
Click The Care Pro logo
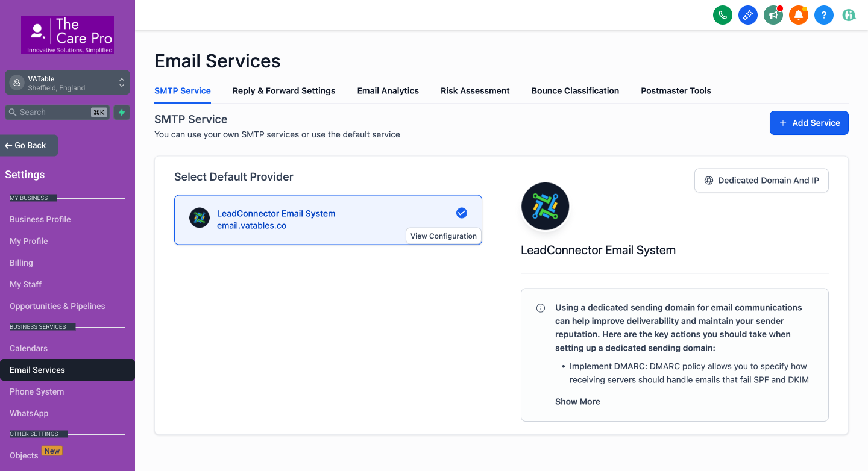coord(67,34)
